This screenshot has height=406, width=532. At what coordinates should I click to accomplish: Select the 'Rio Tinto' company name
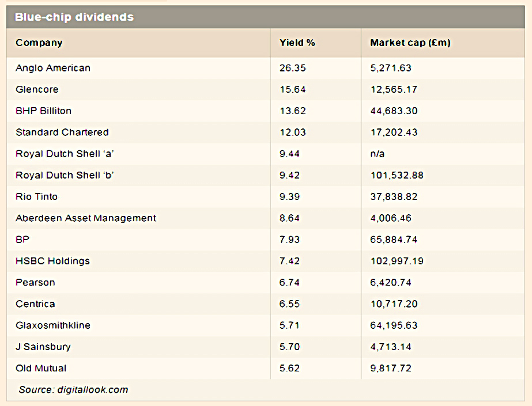pyautogui.click(x=37, y=196)
